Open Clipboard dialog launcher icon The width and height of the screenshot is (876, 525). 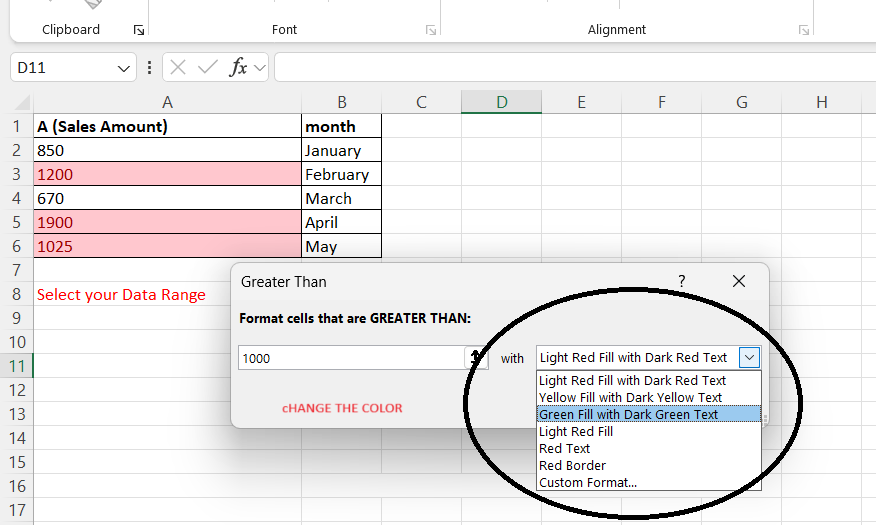(x=139, y=30)
